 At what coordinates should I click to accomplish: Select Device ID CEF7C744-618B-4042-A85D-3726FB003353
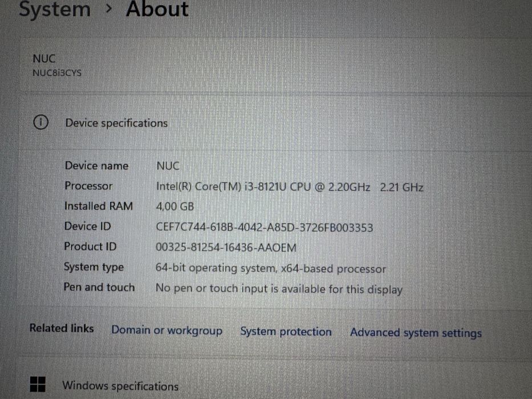point(265,227)
